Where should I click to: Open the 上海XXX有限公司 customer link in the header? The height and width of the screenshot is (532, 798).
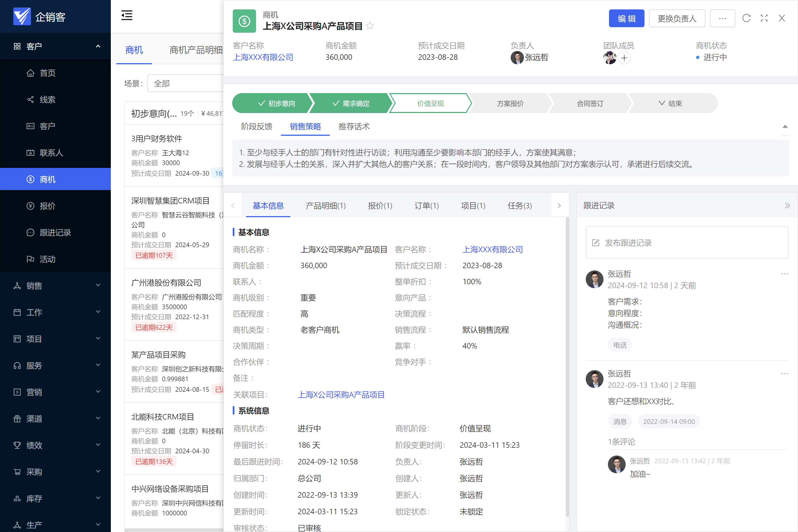[263, 57]
